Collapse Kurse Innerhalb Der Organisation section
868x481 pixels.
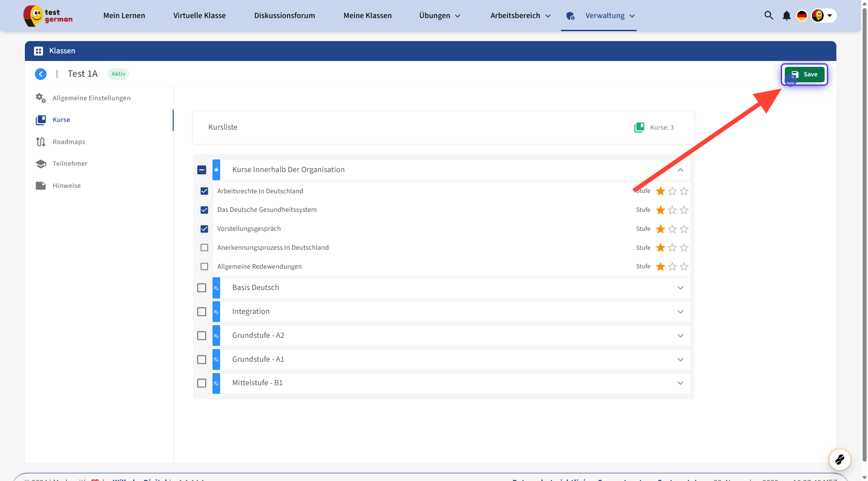tap(680, 170)
